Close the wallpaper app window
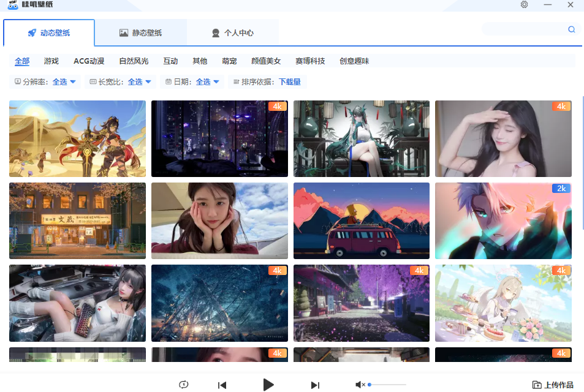This screenshot has width=584, height=392. pyautogui.click(x=571, y=4)
